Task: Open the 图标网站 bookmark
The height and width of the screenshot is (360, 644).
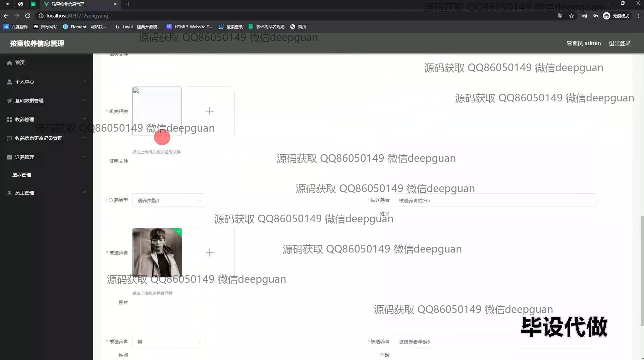Action: [46, 27]
